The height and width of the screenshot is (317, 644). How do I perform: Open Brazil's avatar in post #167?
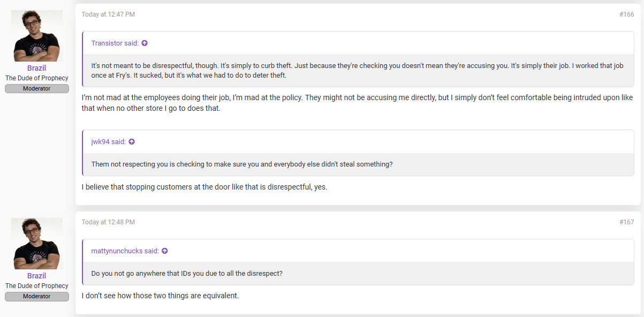(x=37, y=244)
